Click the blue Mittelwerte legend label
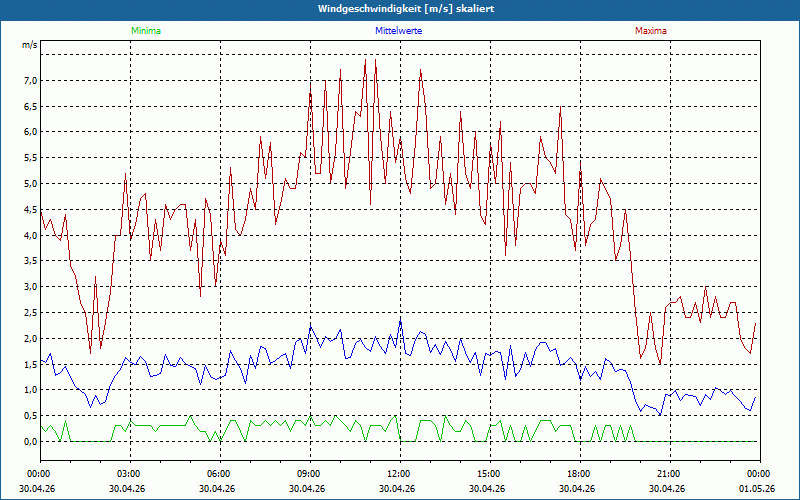800x500 pixels. pos(398,31)
